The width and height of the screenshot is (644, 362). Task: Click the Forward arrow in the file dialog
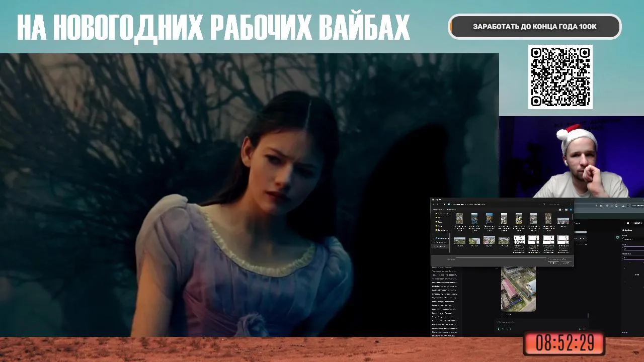click(437, 204)
